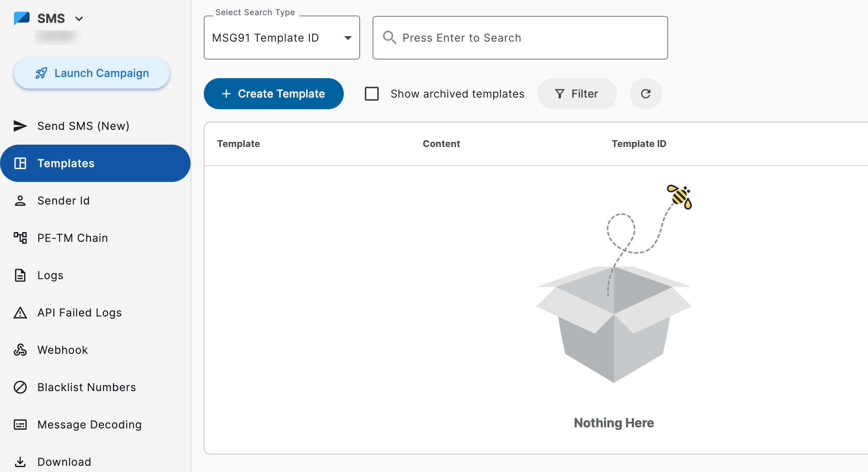Click the Create Template button

tap(273, 94)
